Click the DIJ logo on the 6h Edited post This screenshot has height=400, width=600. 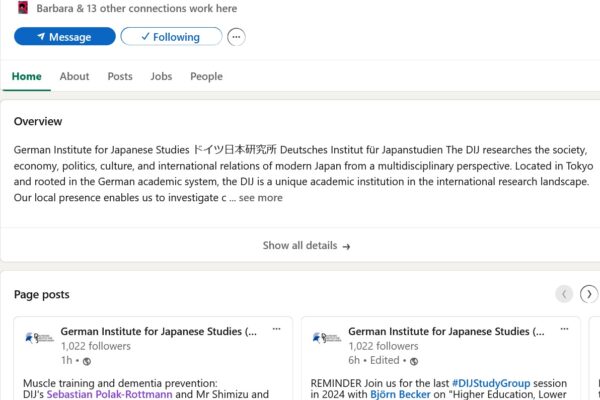[326, 338]
